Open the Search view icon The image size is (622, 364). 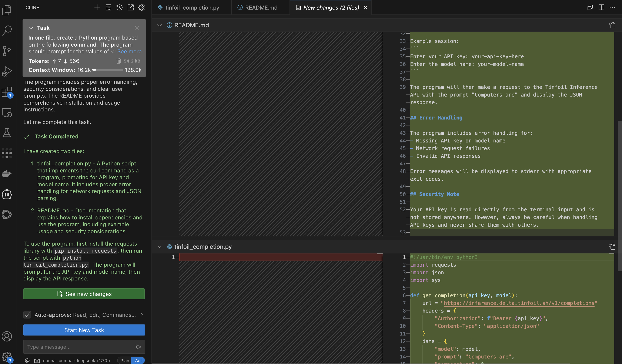tap(7, 30)
